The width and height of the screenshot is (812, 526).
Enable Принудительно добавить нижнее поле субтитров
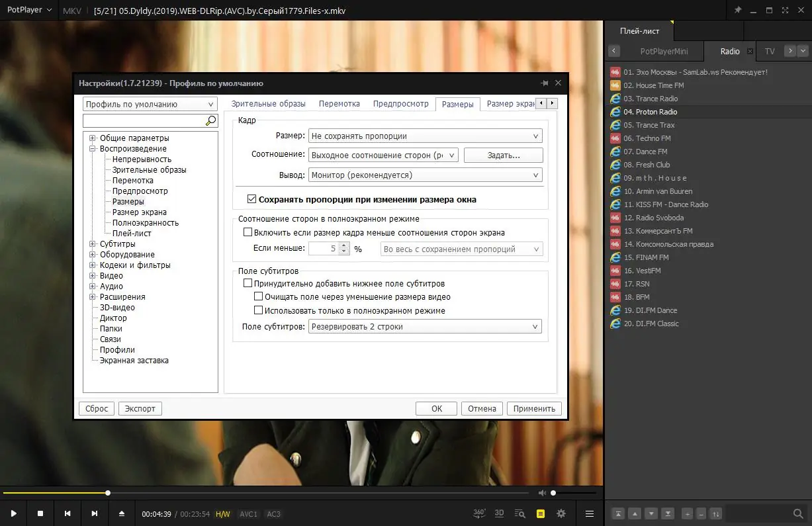[248, 283]
